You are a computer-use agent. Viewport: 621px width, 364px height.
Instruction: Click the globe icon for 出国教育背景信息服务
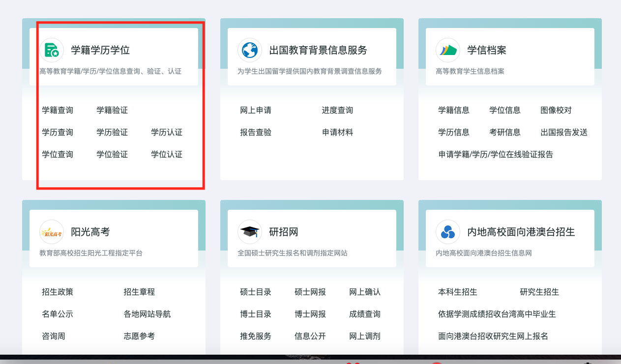[250, 50]
